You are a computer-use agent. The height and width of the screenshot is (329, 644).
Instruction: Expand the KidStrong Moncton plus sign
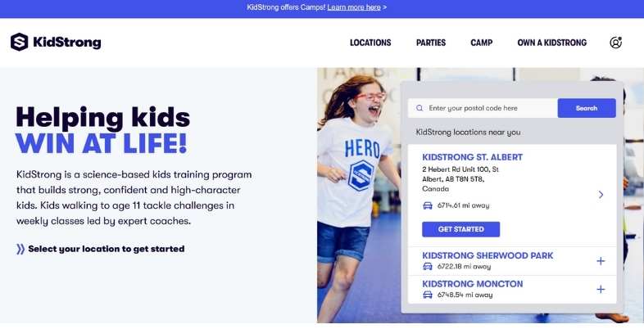pyautogui.click(x=601, y=290)
